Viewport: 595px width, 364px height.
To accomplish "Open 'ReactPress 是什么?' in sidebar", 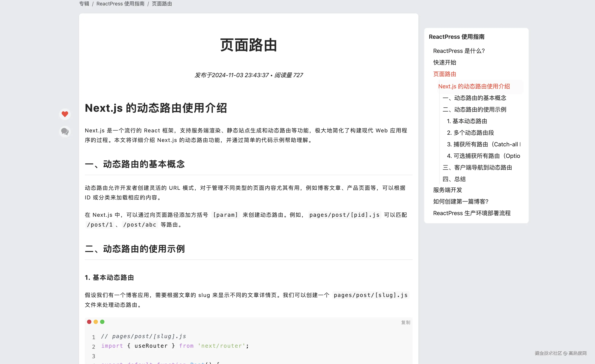I will click(x=459, y=51).
